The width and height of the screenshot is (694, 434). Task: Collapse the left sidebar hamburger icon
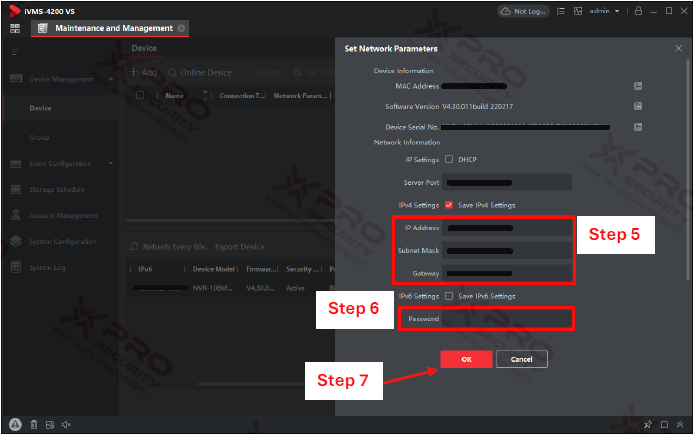coord(15,52)
